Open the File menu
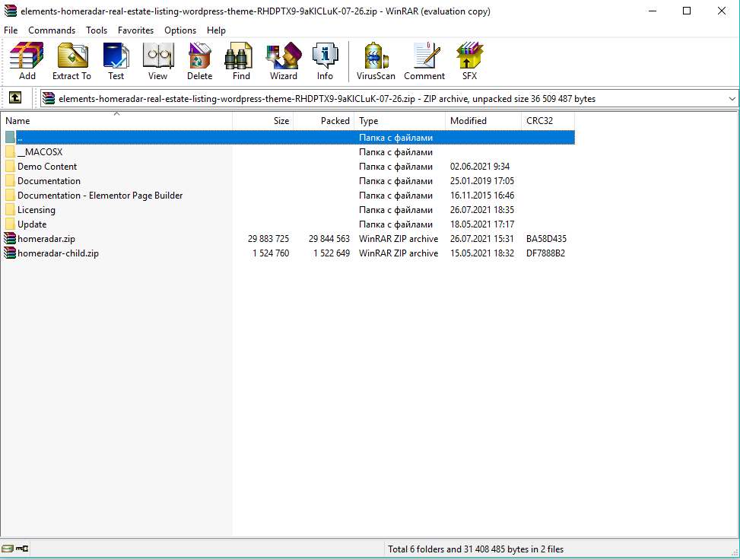 tap(11, 30)
